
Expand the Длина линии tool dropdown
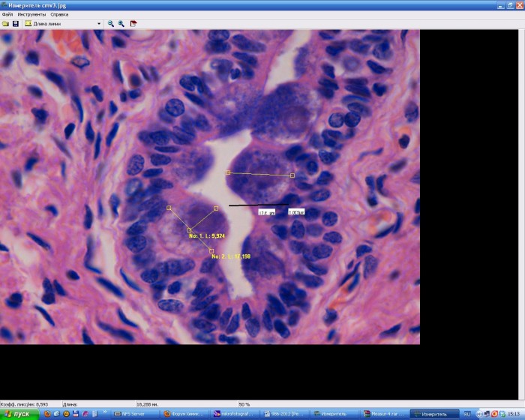point(99,24)
